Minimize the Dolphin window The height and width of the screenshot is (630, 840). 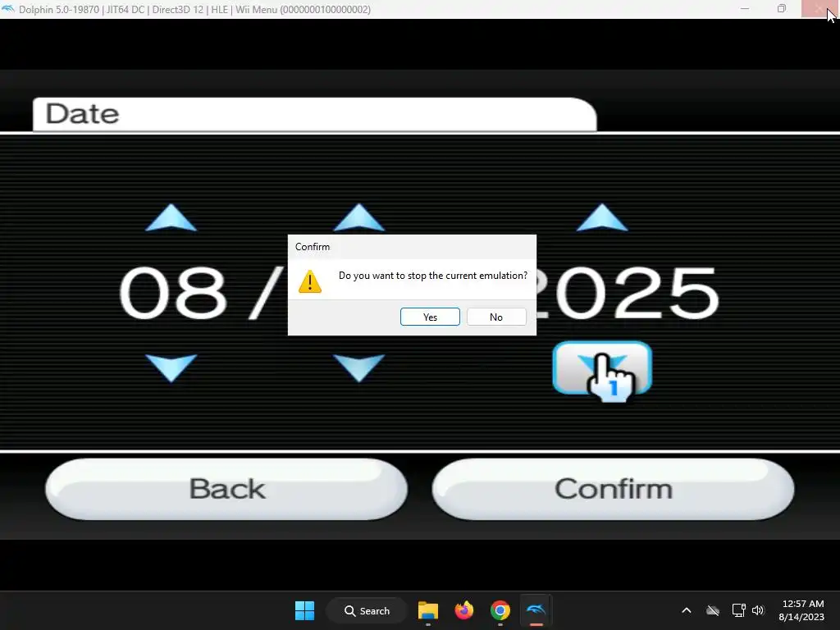745,9
